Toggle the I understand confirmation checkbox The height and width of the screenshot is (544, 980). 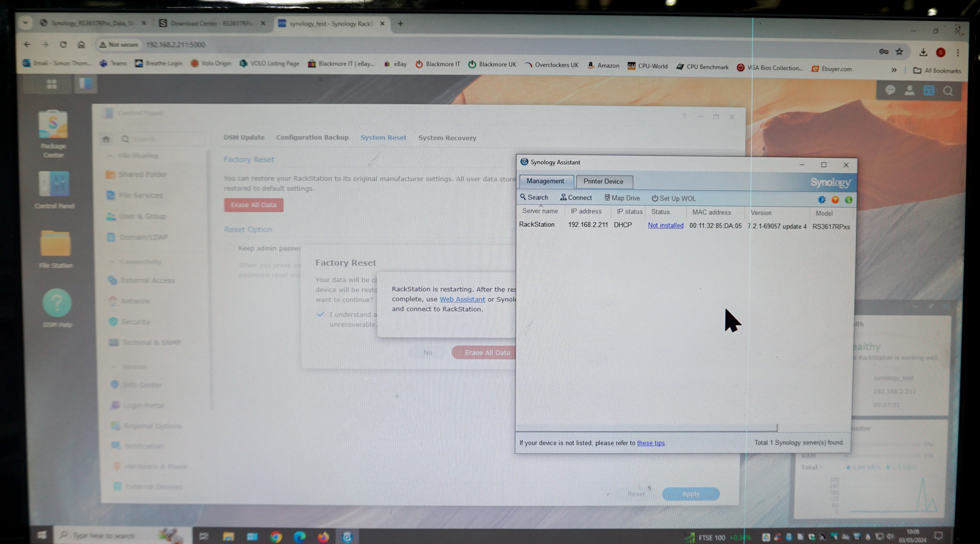tap(321, 314)
